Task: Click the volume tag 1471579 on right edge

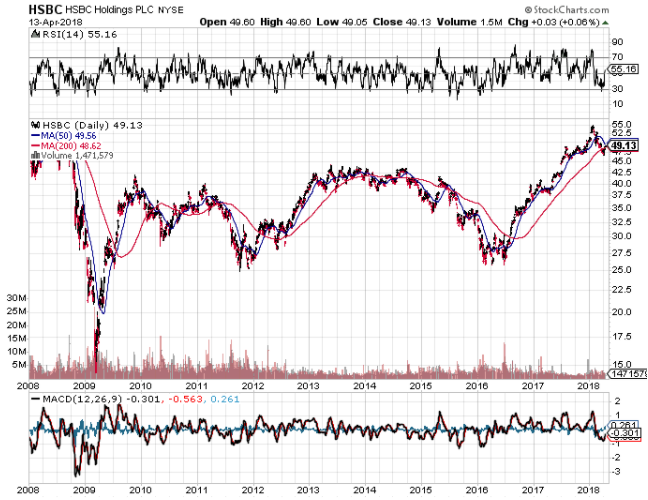Action: (x=628, y=374)
